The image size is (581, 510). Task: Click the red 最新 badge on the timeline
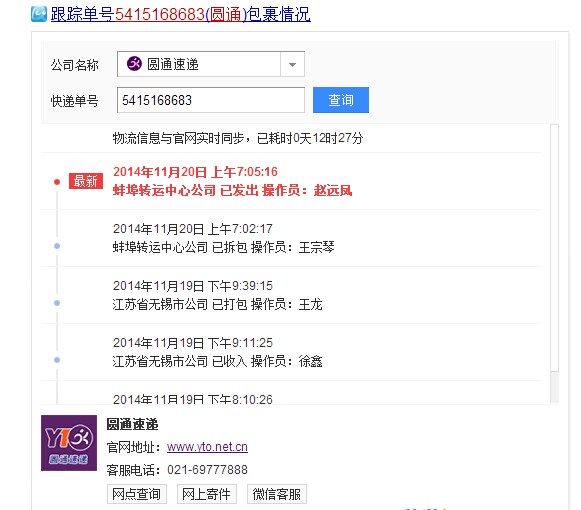click(86, 181)
